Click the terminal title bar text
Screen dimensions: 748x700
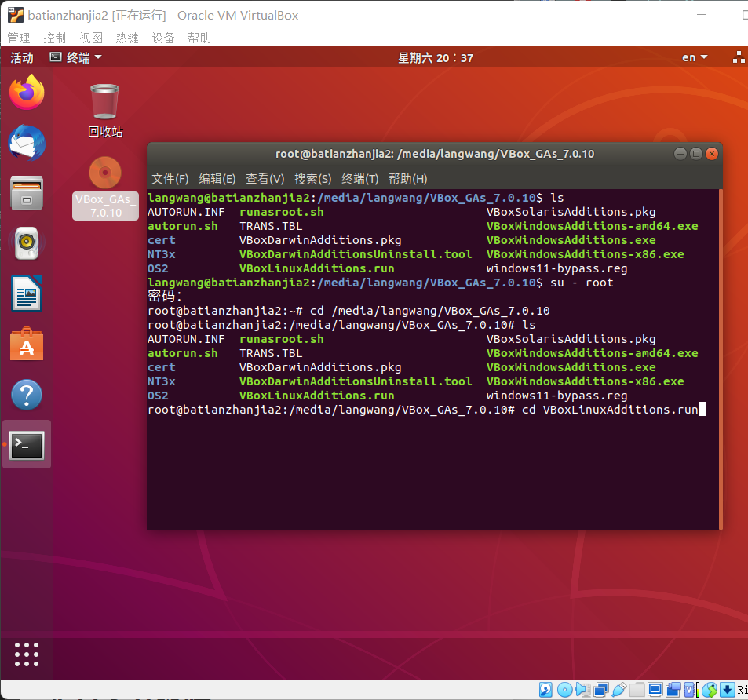(435, 154)
